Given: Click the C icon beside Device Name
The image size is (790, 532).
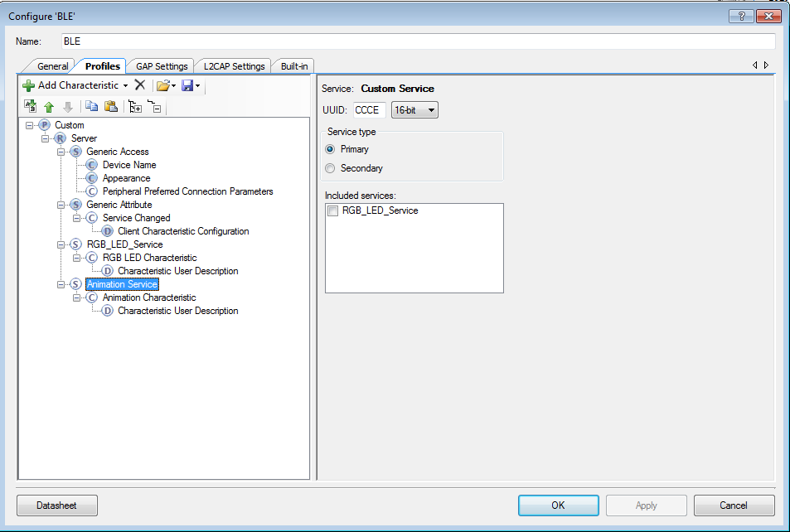Looking at the screenshot, I should coord(92,165).
